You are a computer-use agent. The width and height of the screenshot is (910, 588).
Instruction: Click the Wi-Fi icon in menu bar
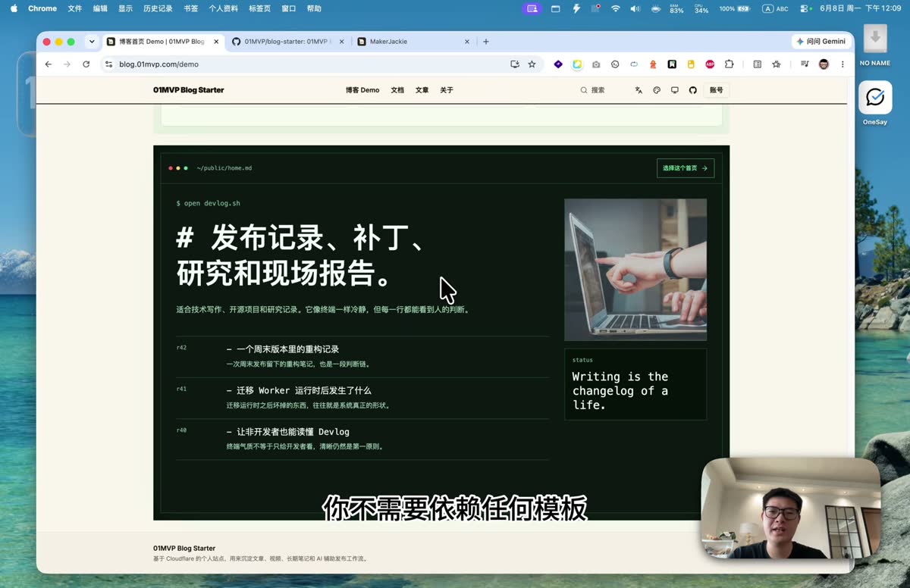click(x=616, y=8)
